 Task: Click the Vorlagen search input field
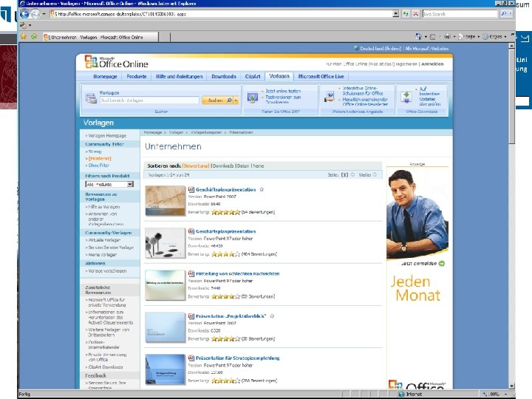[149, 100]
